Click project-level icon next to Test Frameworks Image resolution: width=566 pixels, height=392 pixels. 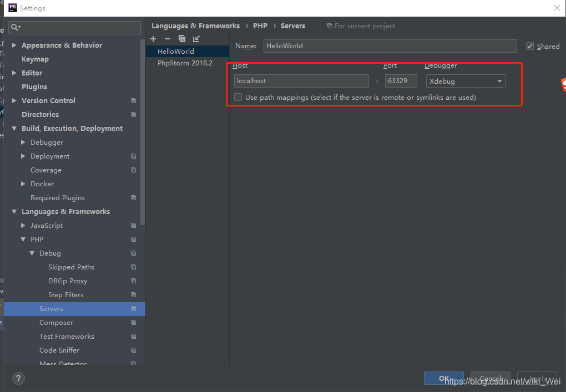coord(134,337)
